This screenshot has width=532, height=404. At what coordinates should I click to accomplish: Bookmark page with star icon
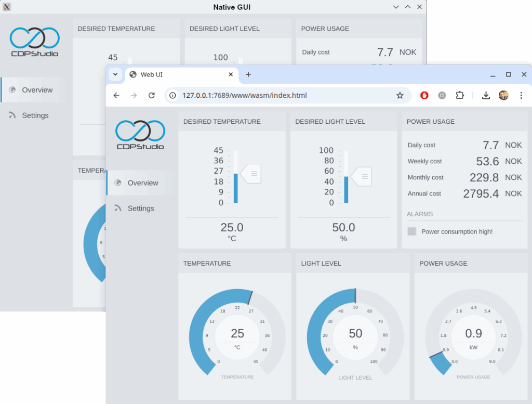(400, 96)
